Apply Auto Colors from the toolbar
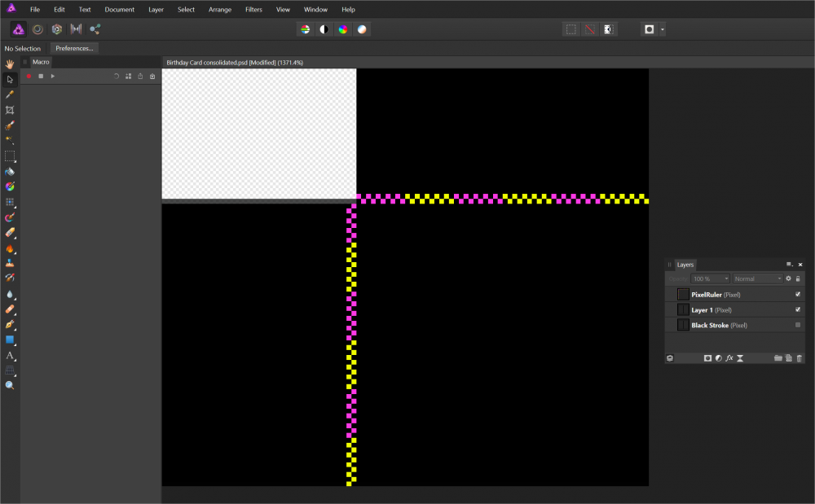 (343, 29)
